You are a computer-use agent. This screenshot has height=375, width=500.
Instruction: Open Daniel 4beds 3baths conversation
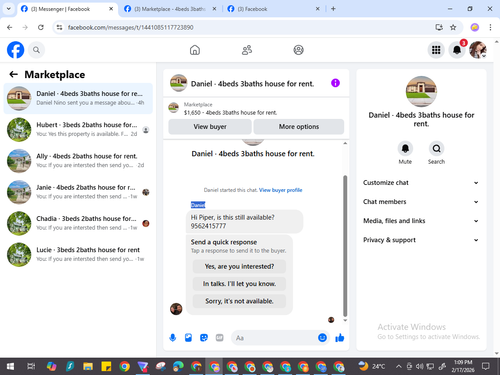pos(78,98)
